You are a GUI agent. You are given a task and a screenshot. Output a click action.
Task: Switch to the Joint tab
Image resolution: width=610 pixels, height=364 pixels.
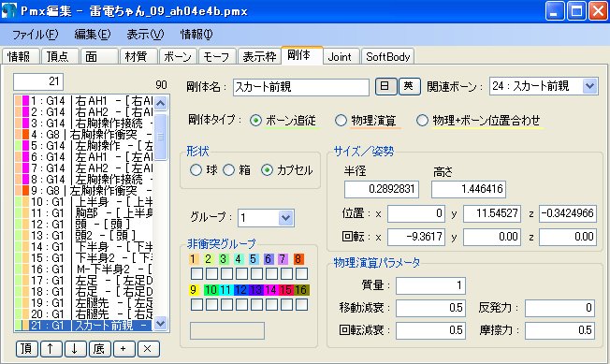coord(341,57)
